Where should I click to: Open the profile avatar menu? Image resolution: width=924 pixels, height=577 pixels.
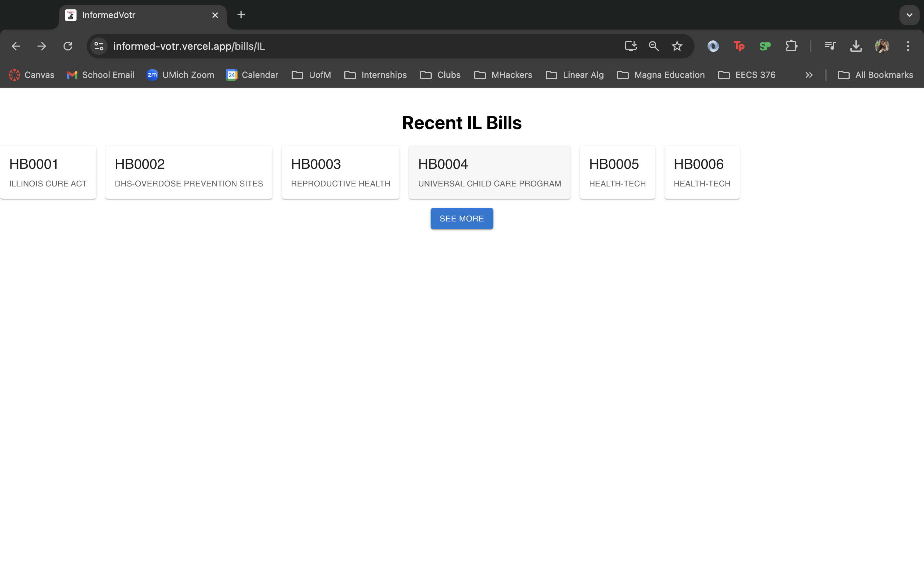click(x=882, y=46)
